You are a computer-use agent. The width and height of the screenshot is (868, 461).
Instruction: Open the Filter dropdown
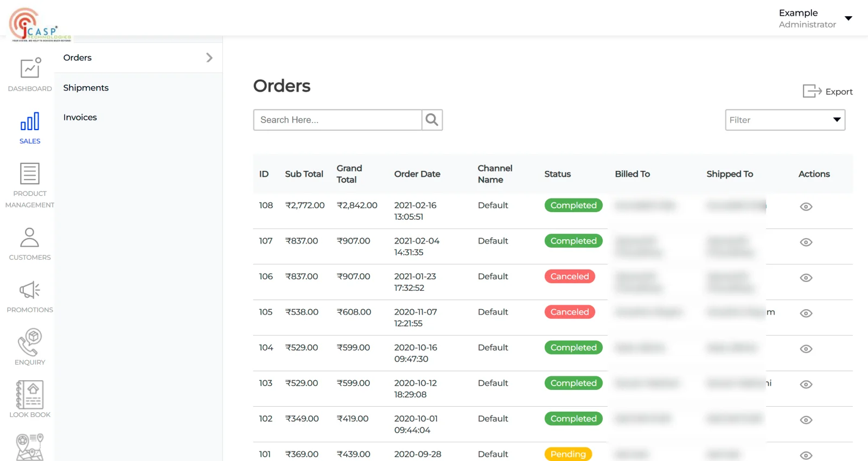coord(784,120)
